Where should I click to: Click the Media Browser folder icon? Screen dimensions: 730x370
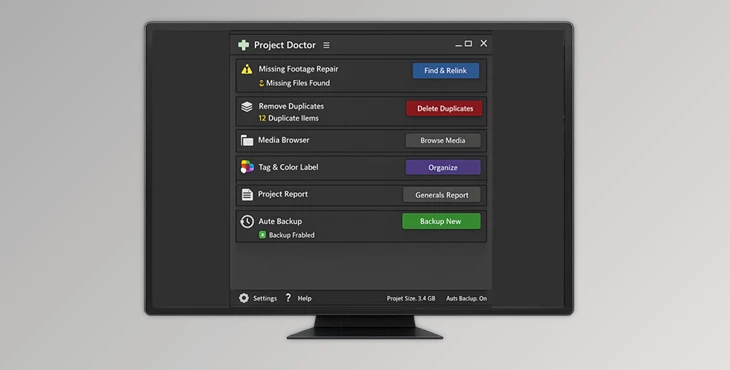click(x=247, y=140)
